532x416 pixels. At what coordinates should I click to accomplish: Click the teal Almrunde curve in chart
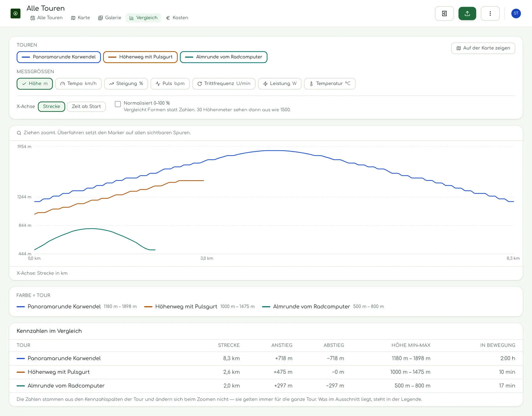tap(92, 228)
